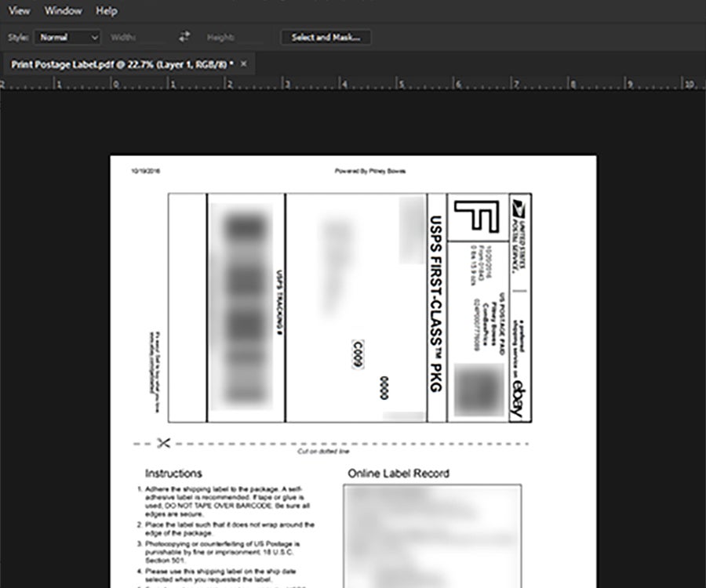Click the 'Instructions' heading on the page
Screen dimensions: 706x588
(173, 474)
